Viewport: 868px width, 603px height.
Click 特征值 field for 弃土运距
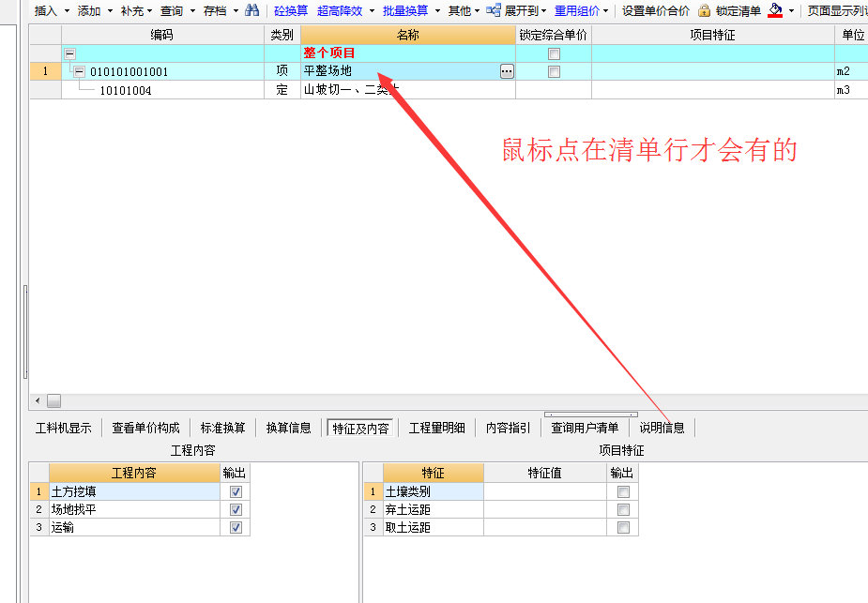point(544,509)
